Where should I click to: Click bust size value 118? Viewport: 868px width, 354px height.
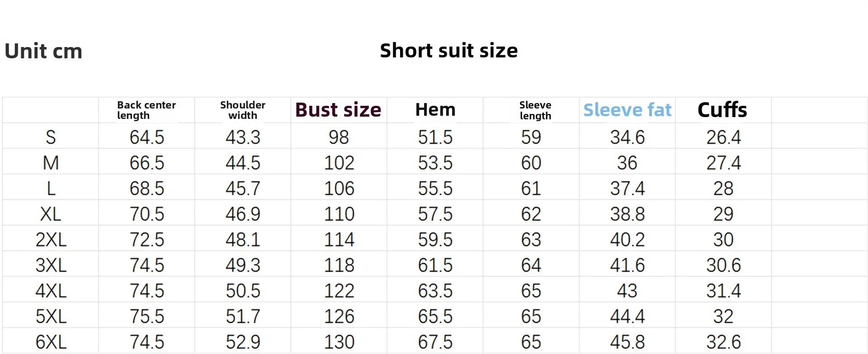click(339, 265)
